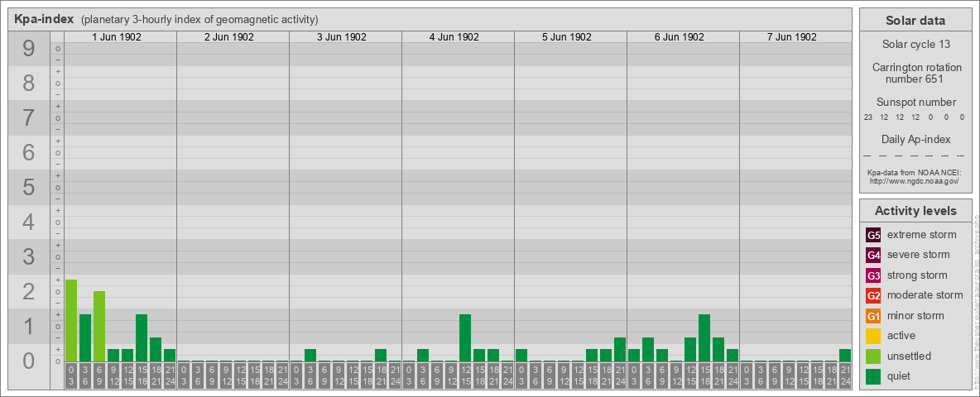Click the G5 extreme storm legend swatch
Viewport: 980px width, 397px height.
[873, 235]
